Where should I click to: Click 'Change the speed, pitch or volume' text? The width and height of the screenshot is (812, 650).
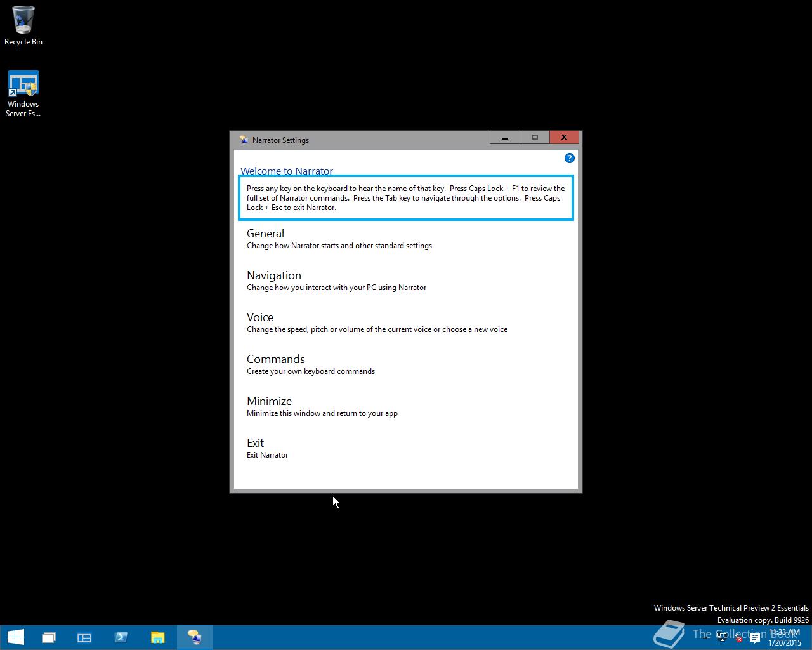pyautogui.click(x=377, y=329)
